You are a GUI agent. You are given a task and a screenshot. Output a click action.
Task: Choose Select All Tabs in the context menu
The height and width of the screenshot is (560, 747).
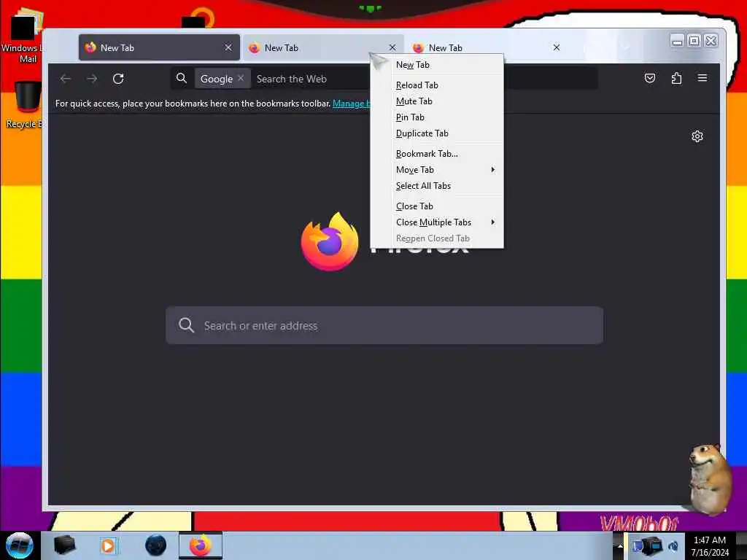pos(437,186)
